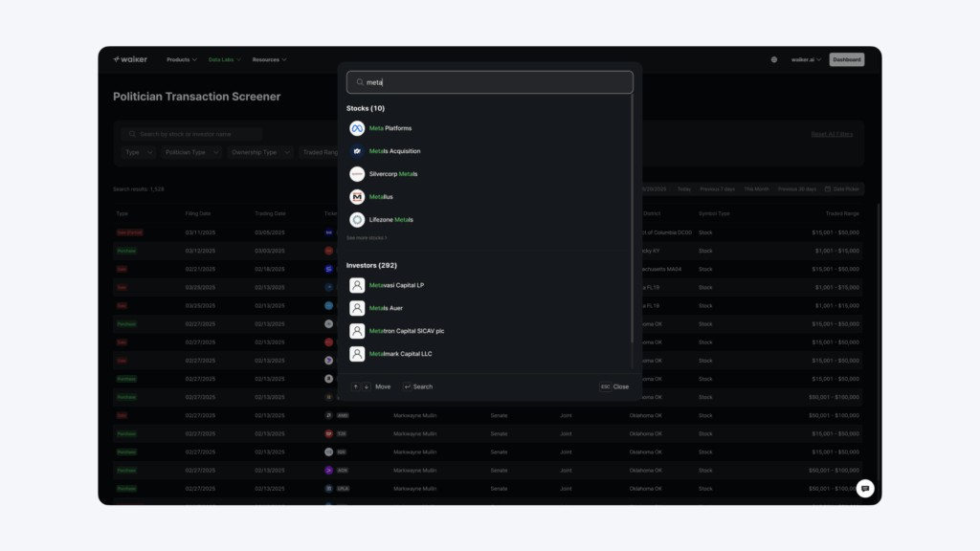Click Markwayne Mullin in the AMD row
Viewport: 980px width, 551px height.
[x=415, y=415]
